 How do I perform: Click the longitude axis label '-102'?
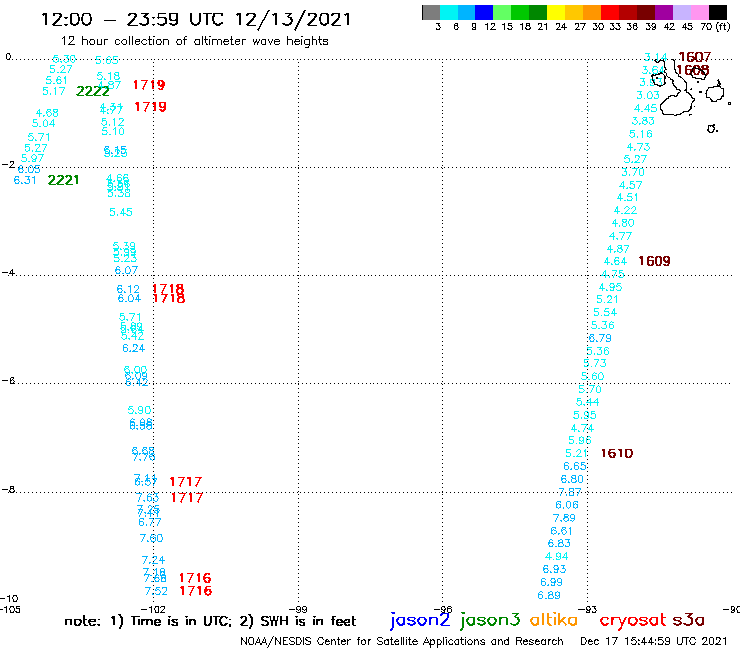click(x=153, y=610)
